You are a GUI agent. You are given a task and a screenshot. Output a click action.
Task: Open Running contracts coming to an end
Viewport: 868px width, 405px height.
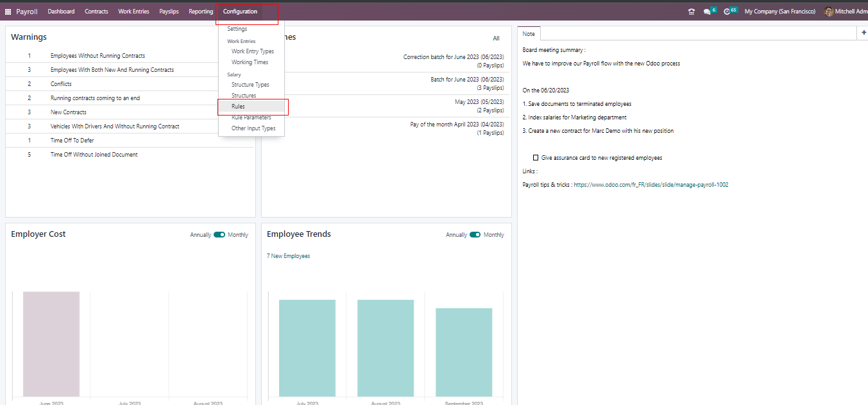tap(95, 98)
